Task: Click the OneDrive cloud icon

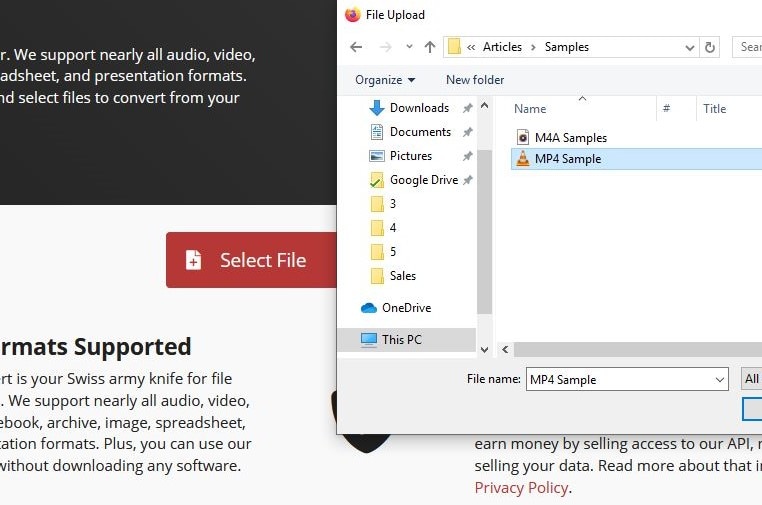Action: (369, 308)
